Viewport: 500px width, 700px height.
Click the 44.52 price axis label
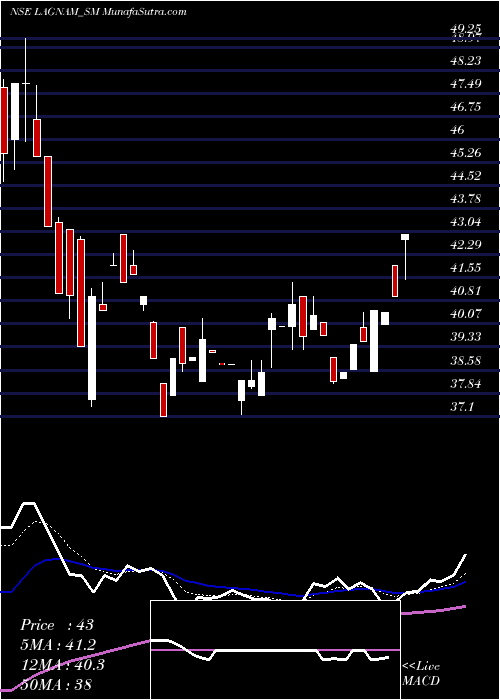click(x=466, y=175)
